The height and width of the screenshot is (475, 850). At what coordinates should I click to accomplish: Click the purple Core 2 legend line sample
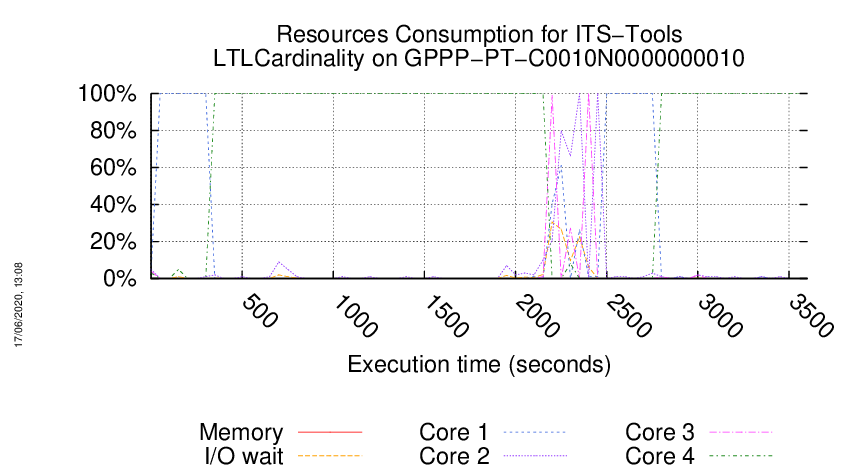pyautogui.click(x=535, y=456)
